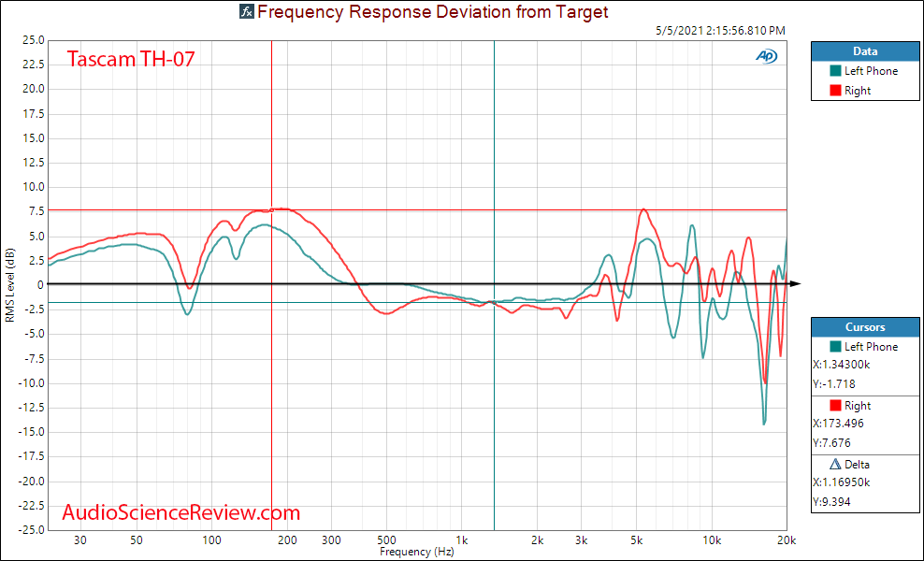The height and width of the screenshot is (561, 924).
Task: Click the '30' frequency tick label
Action: coord(80,539)
